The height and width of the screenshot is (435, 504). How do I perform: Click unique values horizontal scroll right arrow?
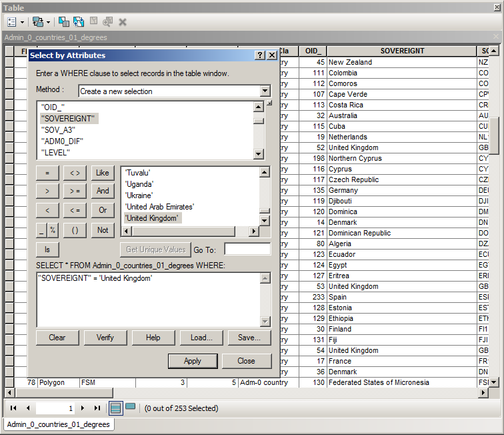point(254,231)
